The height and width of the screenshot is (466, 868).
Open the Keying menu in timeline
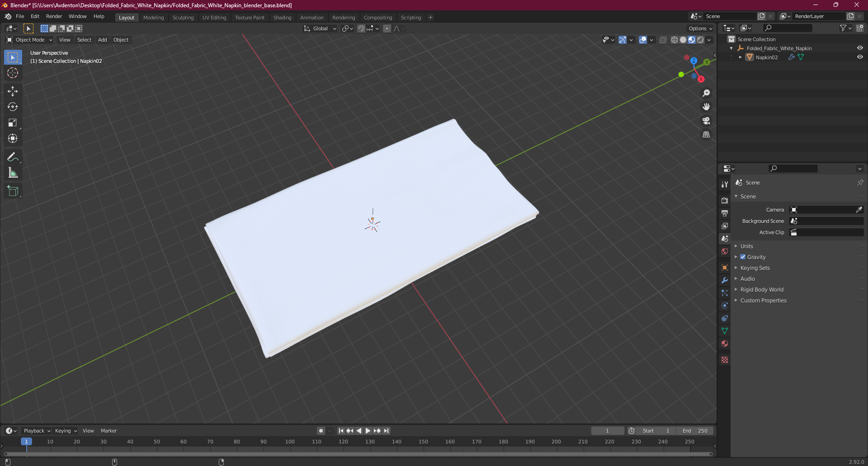tap(66, 431)
